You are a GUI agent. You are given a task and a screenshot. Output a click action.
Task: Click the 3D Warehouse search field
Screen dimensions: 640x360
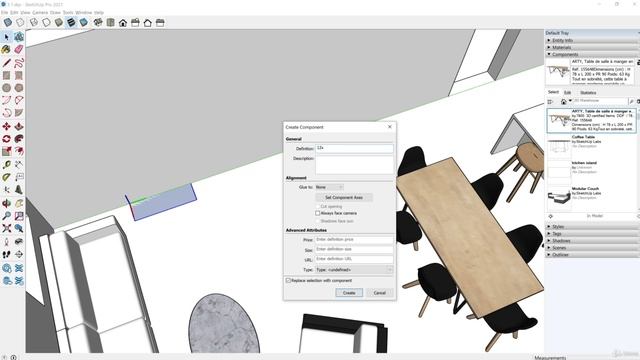pyautogui.click(x=600, y=101)
